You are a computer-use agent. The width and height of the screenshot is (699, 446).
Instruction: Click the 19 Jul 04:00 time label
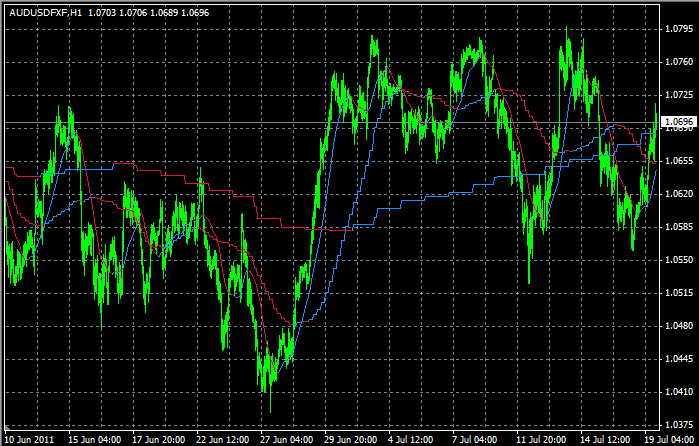pos(670,440)
